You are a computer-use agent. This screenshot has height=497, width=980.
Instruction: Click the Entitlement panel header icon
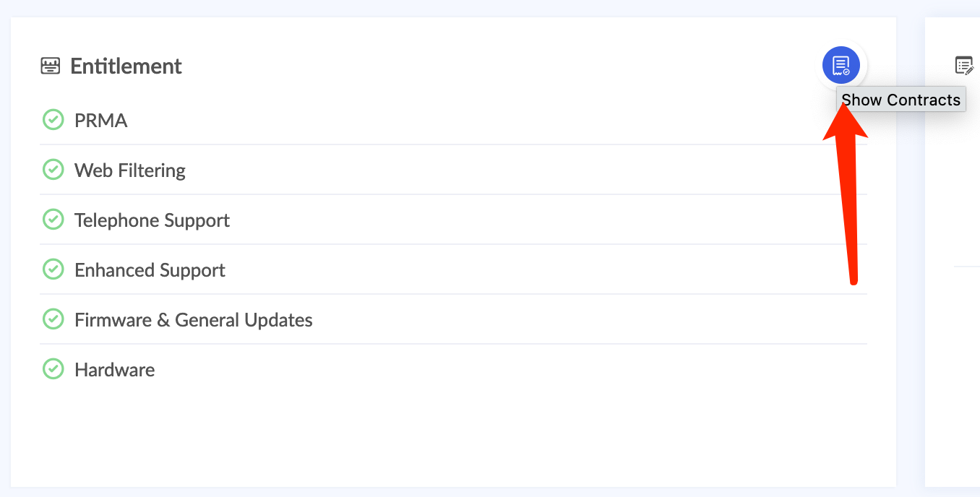tap(51, 66)
